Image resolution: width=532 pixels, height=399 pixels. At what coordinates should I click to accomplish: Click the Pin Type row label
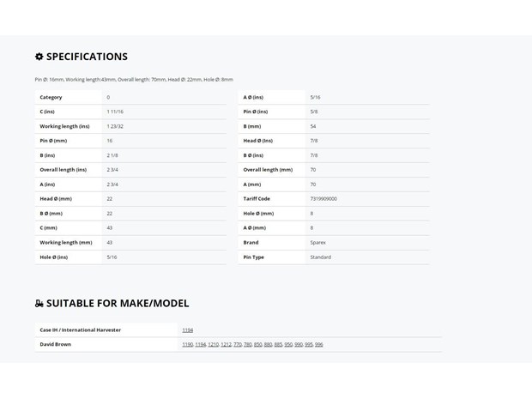(x=253, y=257)
